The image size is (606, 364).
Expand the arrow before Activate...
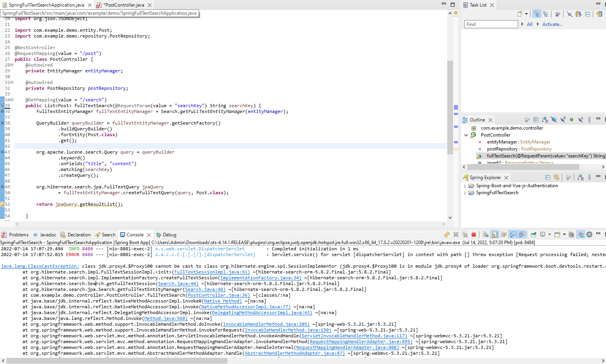538,24
